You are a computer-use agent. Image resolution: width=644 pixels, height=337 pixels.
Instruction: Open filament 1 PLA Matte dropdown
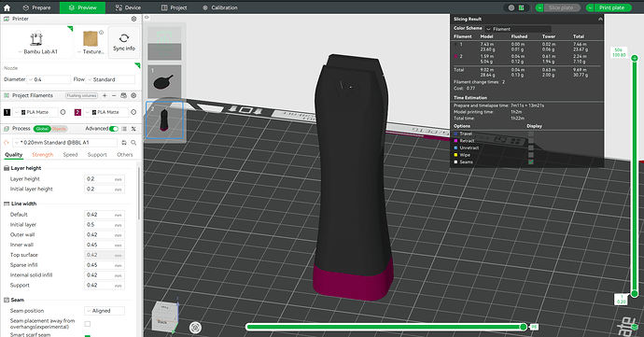(35, 112)
